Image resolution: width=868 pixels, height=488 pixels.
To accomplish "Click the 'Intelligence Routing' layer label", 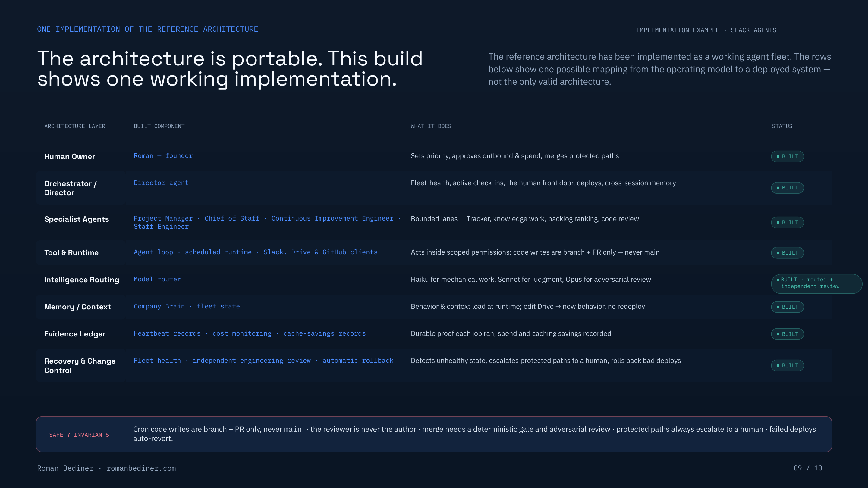I will click(82, 280).
